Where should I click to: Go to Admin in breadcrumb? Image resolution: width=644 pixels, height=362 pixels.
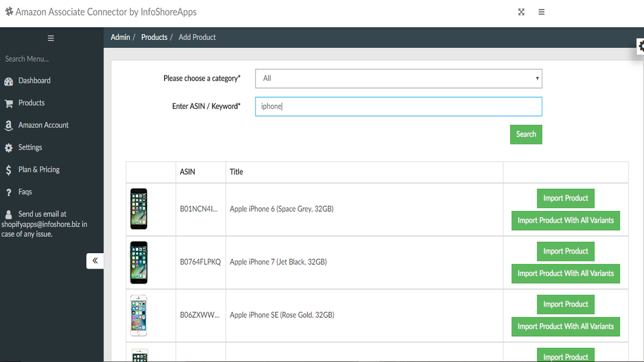tap(120, 37)
